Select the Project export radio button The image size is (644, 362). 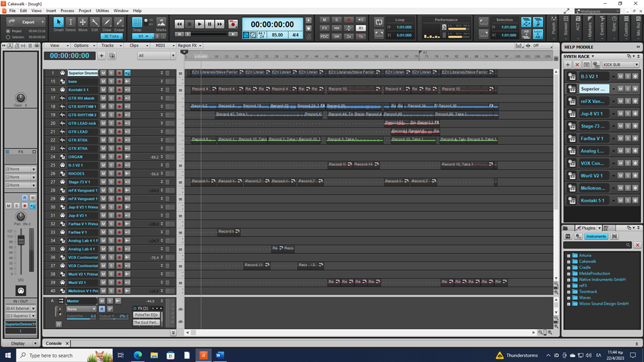pyautogui.click(x=8, y=31)
